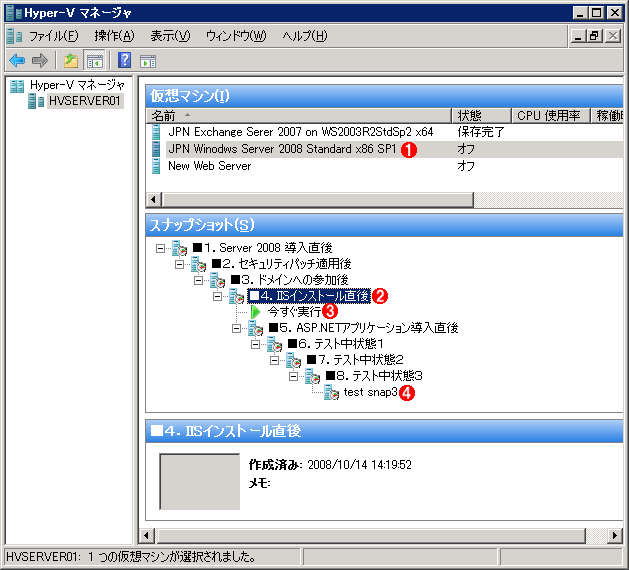Click the Hyper-V マネージャ root node icon
629x570 pixels.
[17, 86]
